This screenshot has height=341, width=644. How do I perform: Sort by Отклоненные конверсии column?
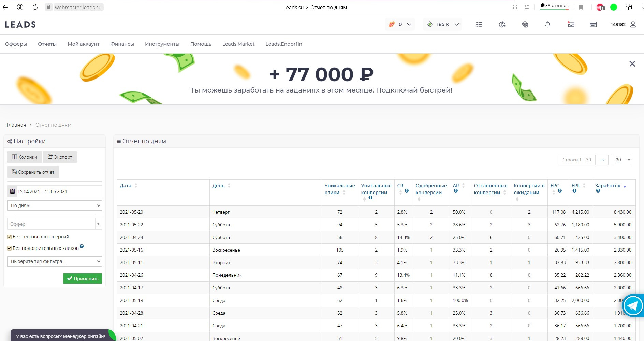point(491,189)
